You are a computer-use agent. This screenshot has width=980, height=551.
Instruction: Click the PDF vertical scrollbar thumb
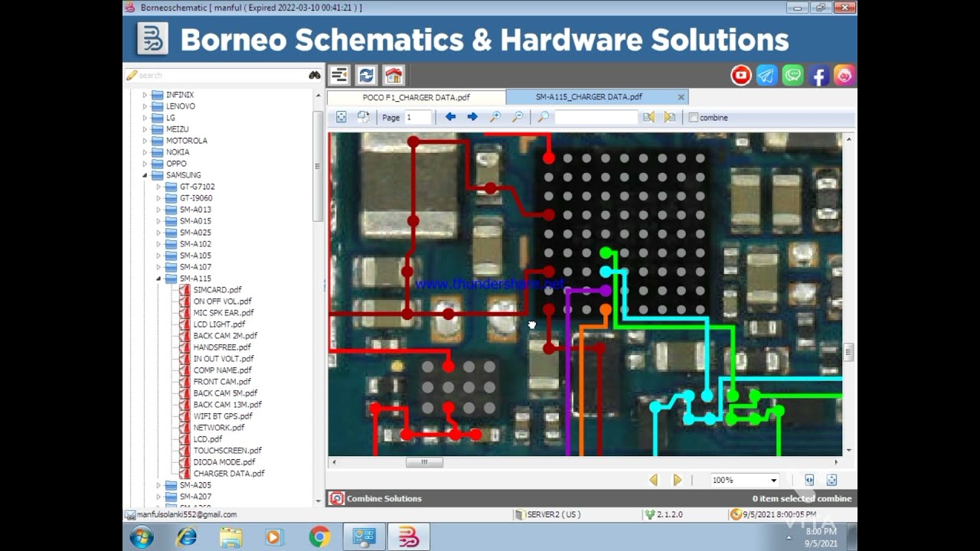(848, 352)
